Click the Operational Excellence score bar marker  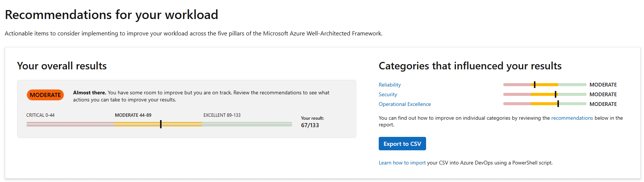[x=558, y=104]
